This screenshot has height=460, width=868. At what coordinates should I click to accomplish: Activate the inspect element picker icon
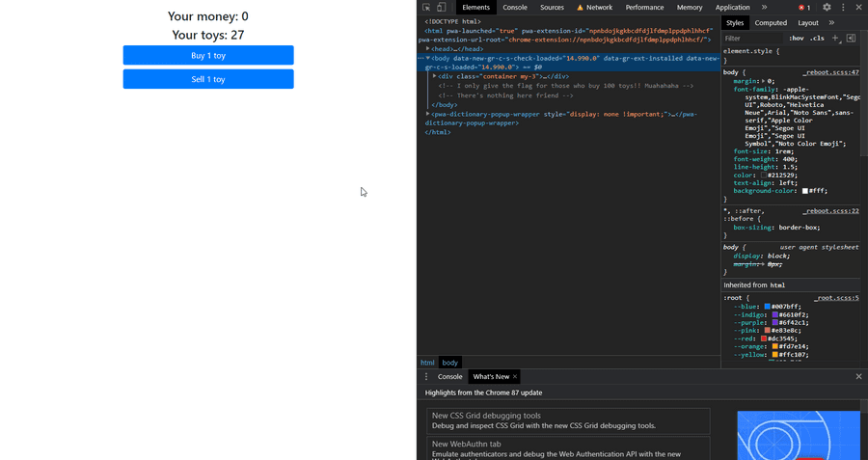click(x=426, y=7)
